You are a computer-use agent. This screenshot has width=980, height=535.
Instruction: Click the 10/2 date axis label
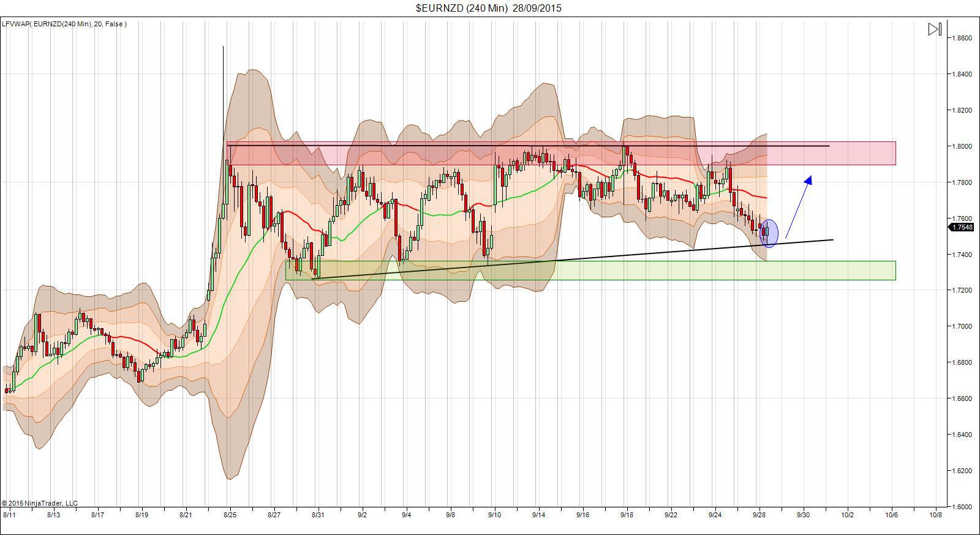pos(847,515)
